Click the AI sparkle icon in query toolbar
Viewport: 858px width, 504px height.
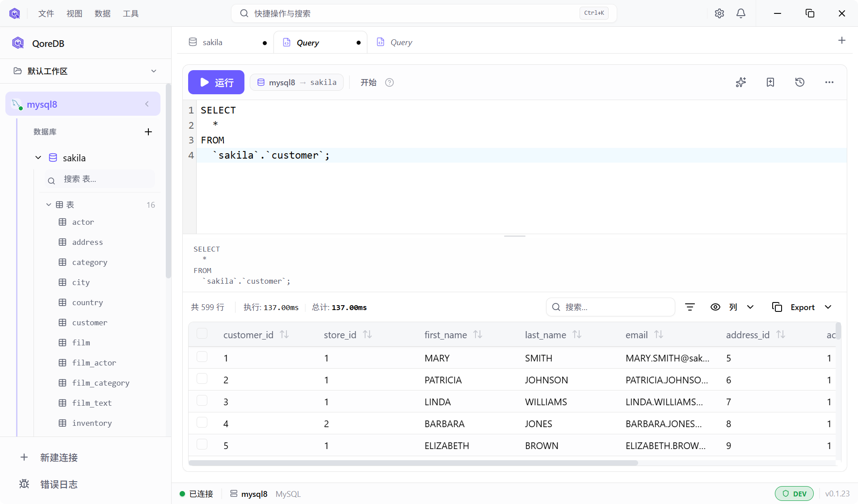pyautogui.click(x=741, y=82)
